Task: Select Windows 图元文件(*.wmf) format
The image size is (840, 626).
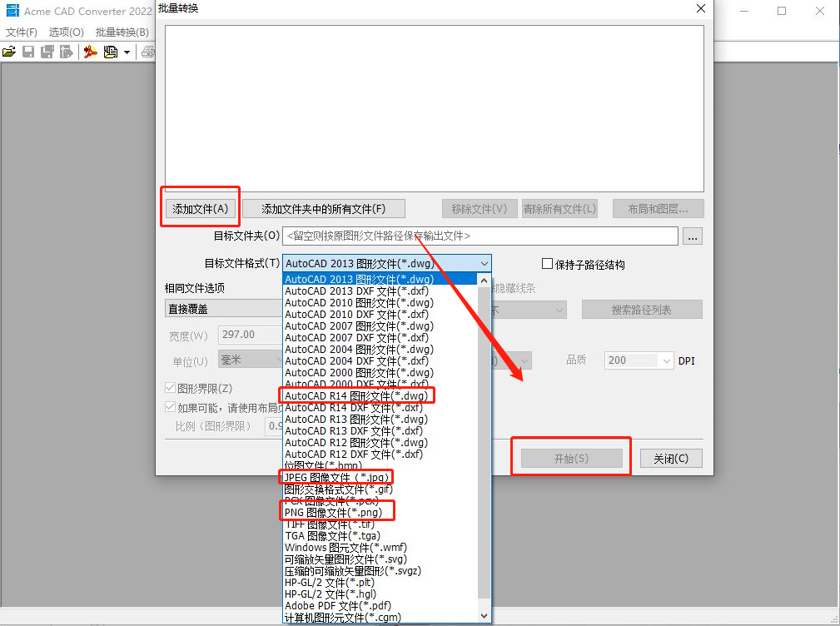Action: pyautogui.click(x=380, y=548)
